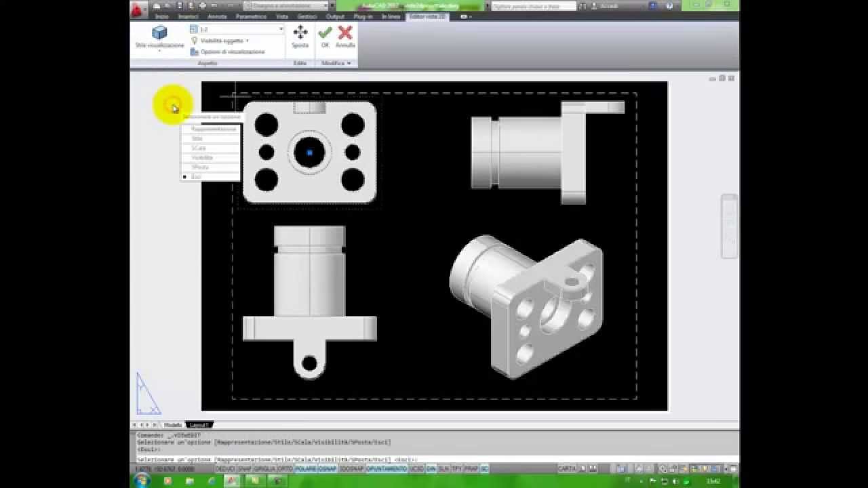Open the Windows Start button

tap(142, 481)
